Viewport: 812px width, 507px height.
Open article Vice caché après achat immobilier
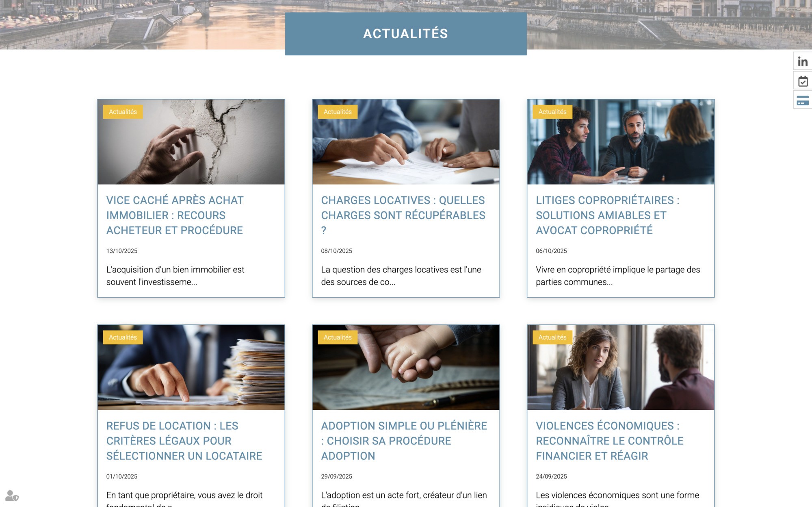click(x=175, y=215)
